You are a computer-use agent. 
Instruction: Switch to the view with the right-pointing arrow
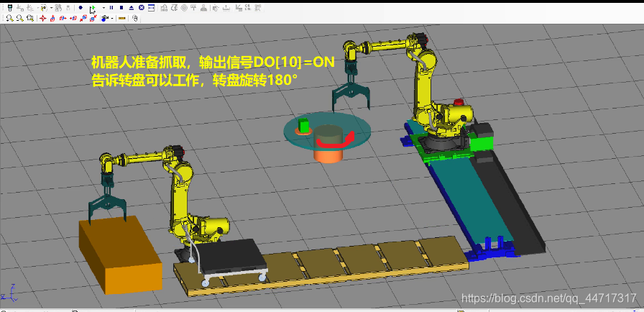pyautogui.click(x=63, y=19)
